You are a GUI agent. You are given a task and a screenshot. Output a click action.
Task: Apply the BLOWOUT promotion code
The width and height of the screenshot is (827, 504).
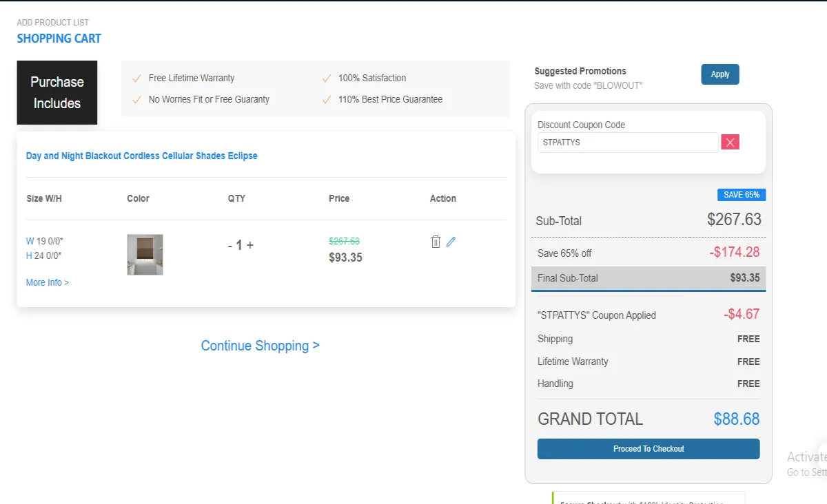tap(719, 74)
